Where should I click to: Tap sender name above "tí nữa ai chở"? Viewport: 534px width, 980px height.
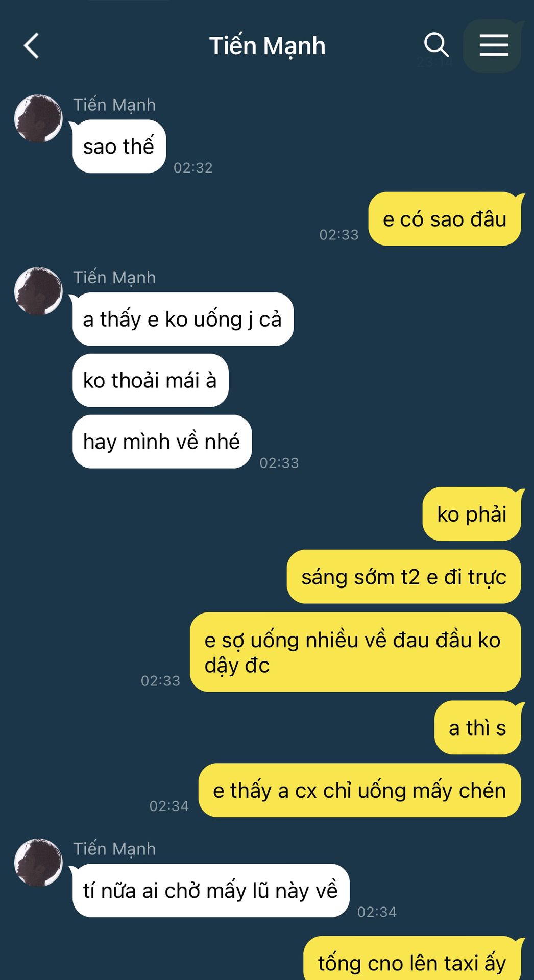pos(114,849)
